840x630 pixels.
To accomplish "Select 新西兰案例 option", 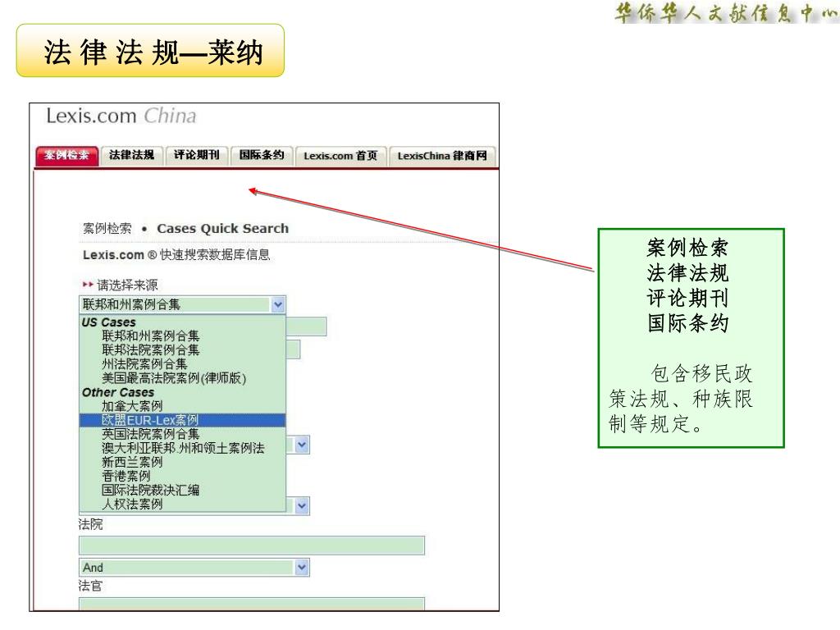I will (x=132, y=462).
